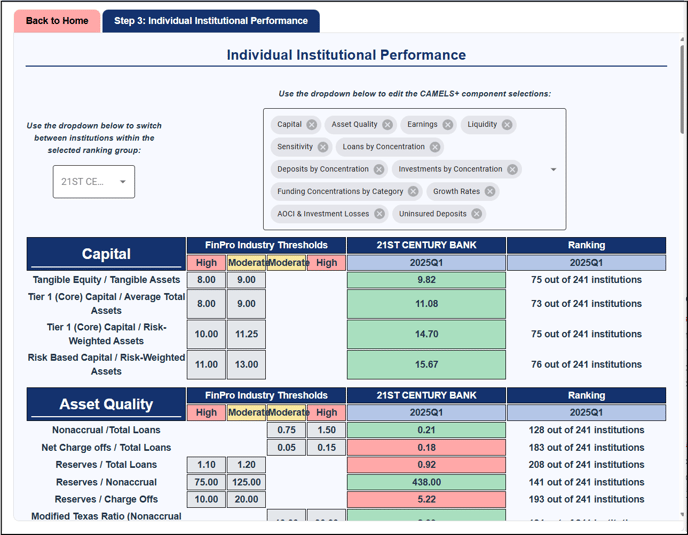688x535 pixels.
Task: Click the green 0.21 Nonaccrual value
Action: click(426, 430)
